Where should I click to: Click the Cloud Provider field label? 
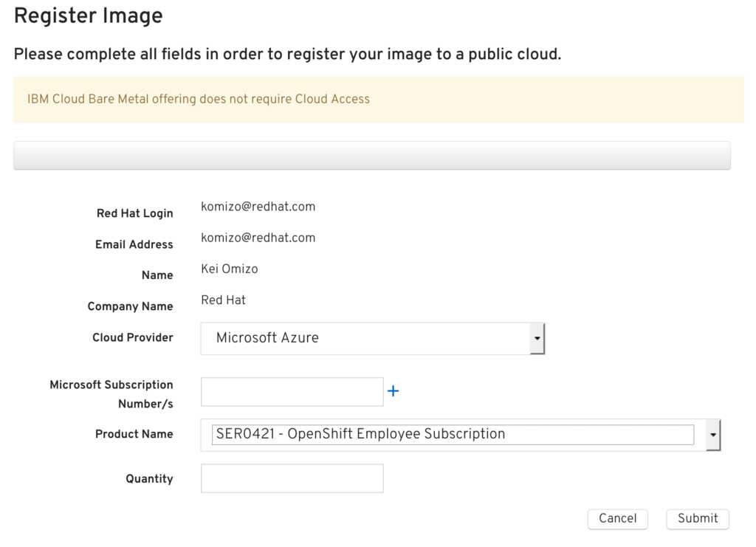point(133,338)
